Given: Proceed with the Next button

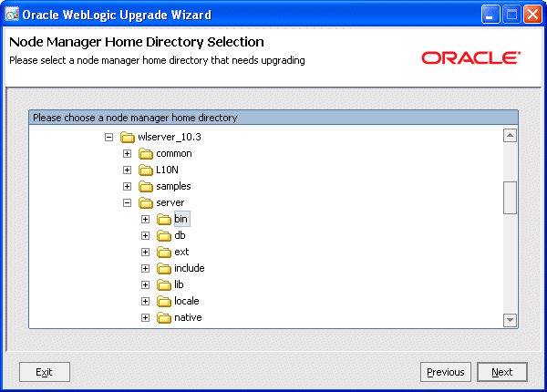Looking at the screenshot, I should pyautogui.click(x=502, y=372).
